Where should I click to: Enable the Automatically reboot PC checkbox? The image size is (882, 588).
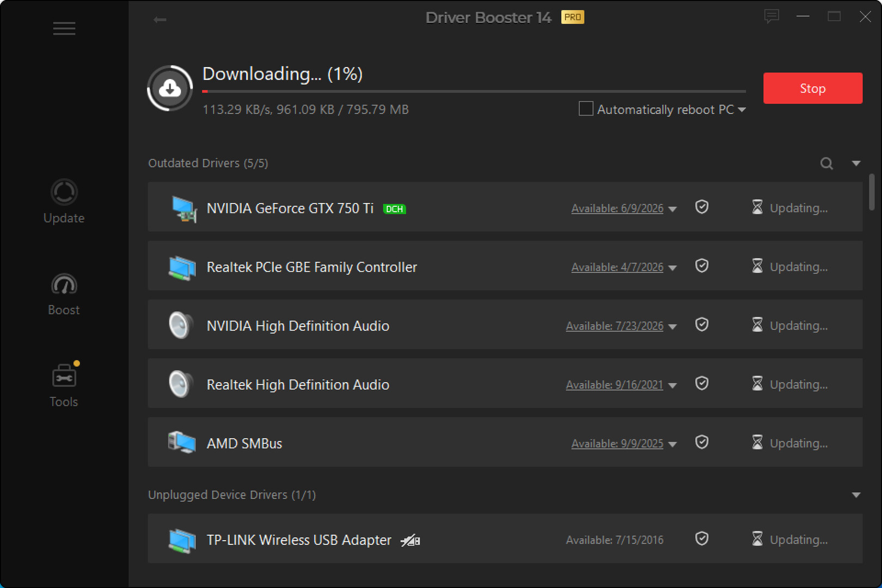point(586,109)
